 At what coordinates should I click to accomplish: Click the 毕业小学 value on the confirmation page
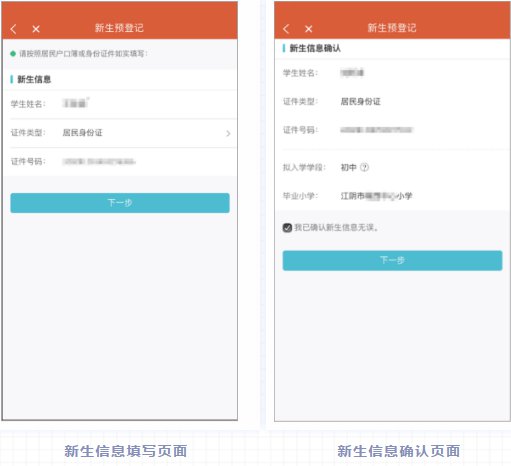pos(376,196)
